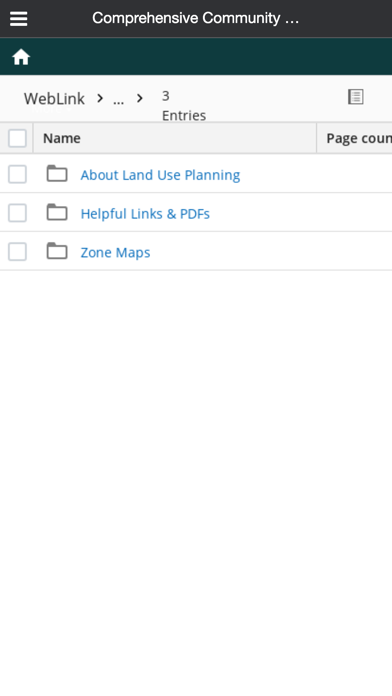Expand the collapsed breadcrumb ellipsis
The image size is (392, 696).
[118, 99]
